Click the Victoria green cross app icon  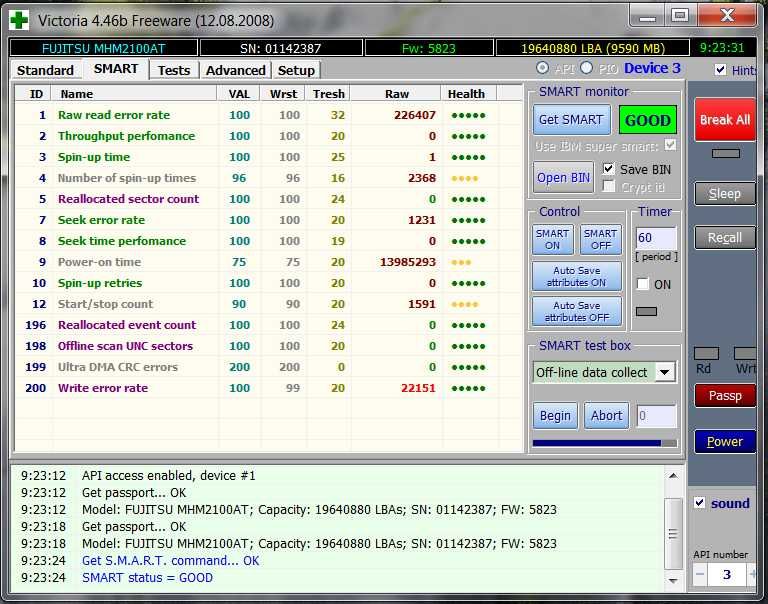[x=19, y=19]
